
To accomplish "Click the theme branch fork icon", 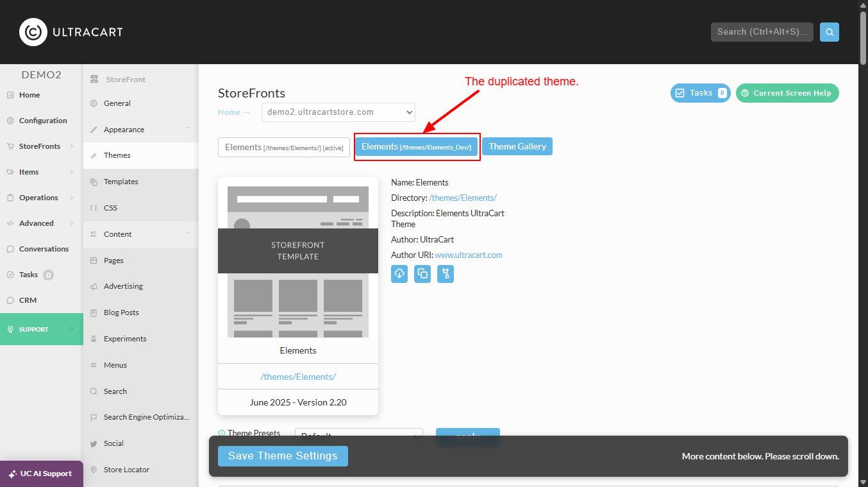I will [446, 274].
